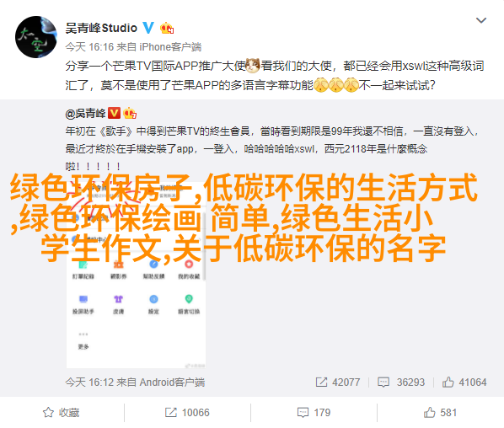
Task: Click the Android客户端 source link
Action: [x=172, y=382]
